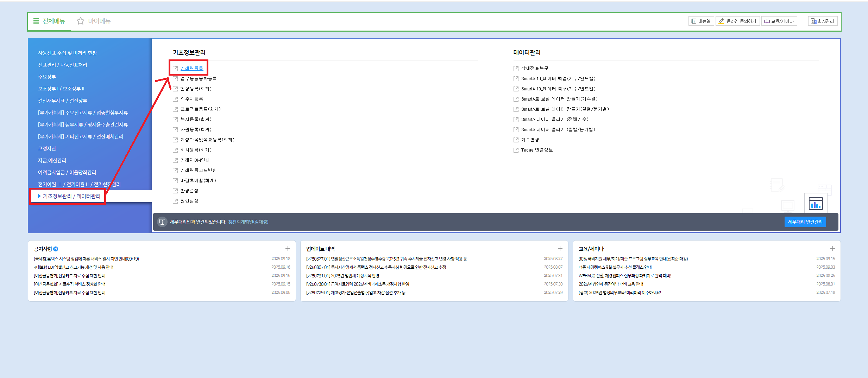
Task: Expand 업데이트 내역 using the plus icon
Action: click(560, 249)
